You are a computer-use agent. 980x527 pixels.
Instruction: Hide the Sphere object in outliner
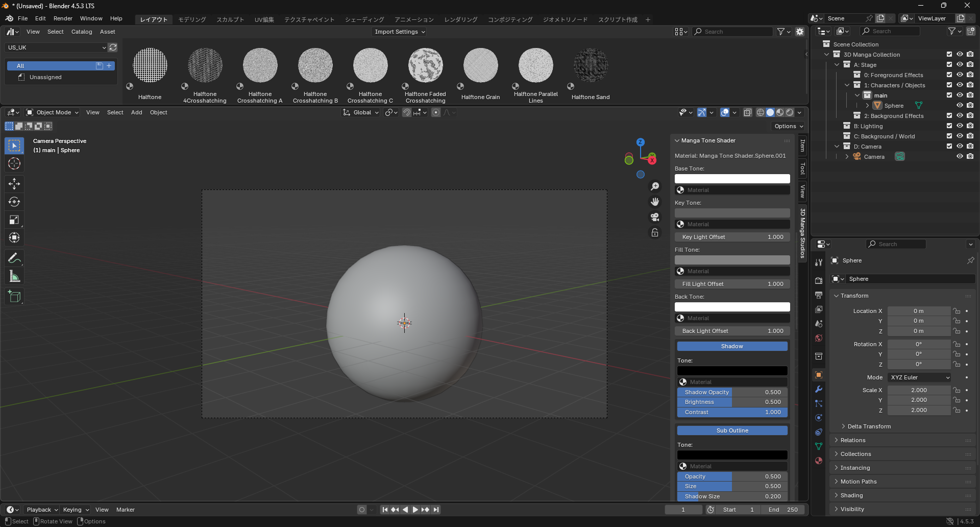coord(960,106)
